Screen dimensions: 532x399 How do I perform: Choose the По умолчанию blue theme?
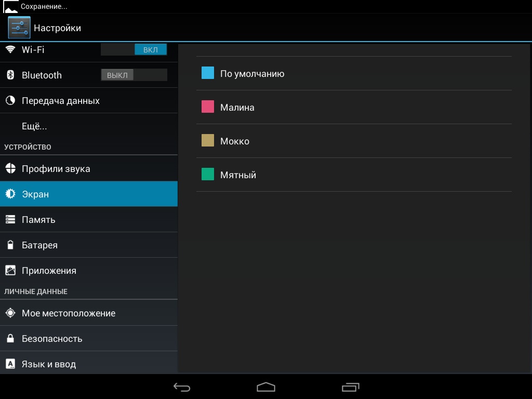pyautogui.click(x=252, y=73)
